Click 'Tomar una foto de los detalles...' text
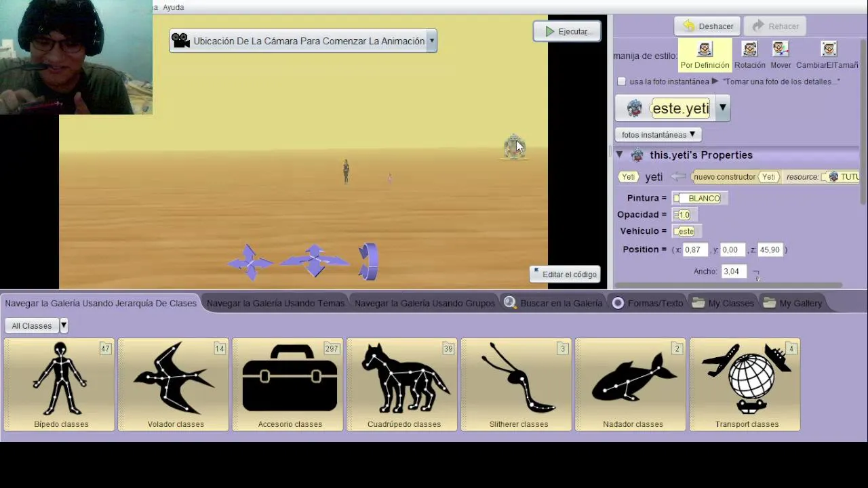868x488 pixels. tap(781, 81)
